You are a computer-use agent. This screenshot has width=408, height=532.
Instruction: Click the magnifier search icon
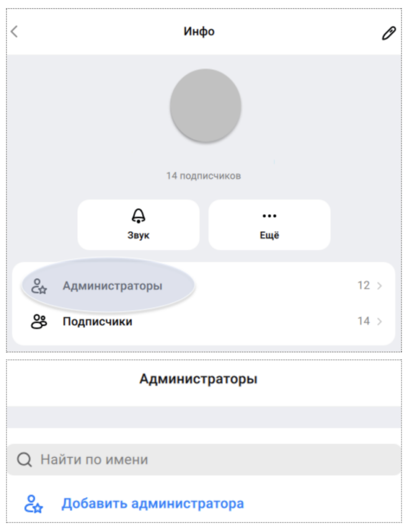[x=24, y=460]
